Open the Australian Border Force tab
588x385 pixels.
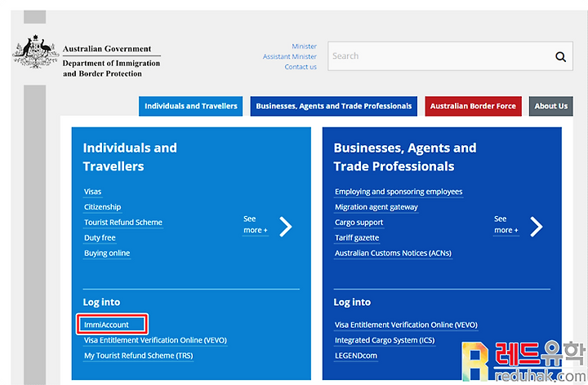click(x=473, y=106)
